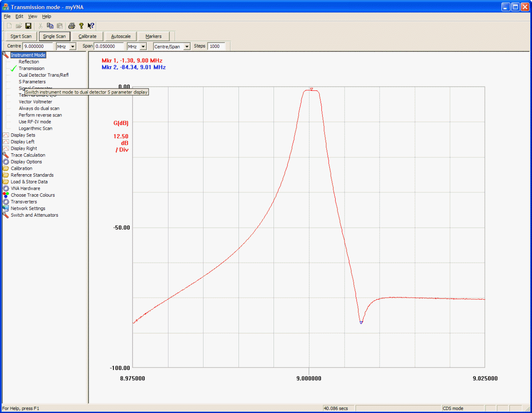Enable Always do dual scan
532x413 pixels.
coord(39,108)
